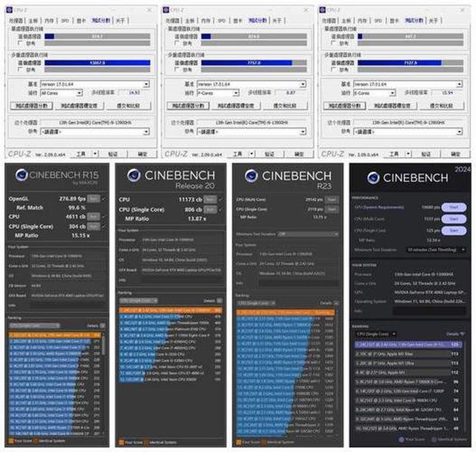The width and height of the screenshot is (476, 452).
Task: Toggle CPU (Single Core) checkmark in Cinebench R15
Action: point(104,226)
